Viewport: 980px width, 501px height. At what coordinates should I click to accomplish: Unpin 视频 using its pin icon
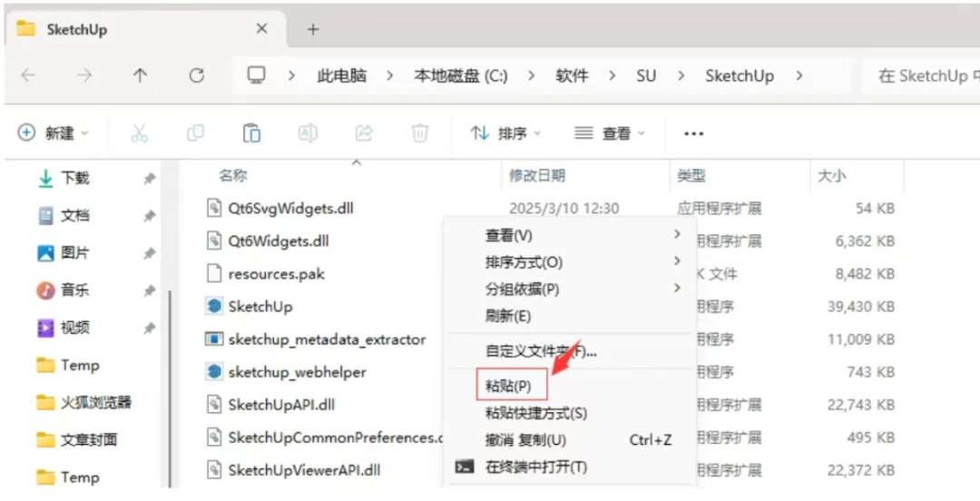tap(150, 329)
